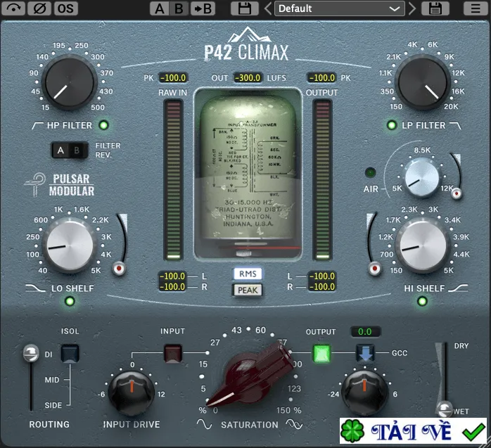Image resolution: width=491 pixels, height=448 pixels.
Task: Click the DRY/WET slider handle
Action: click(445, 409)
